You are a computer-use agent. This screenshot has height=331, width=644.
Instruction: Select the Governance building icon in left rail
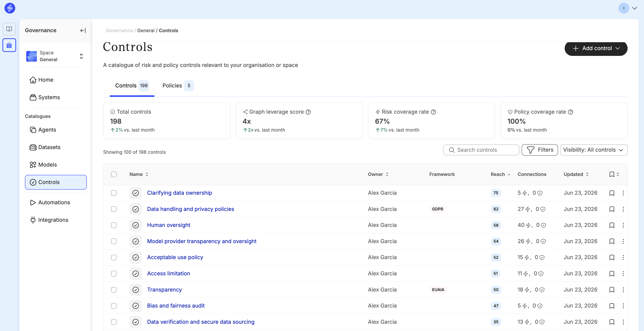point(9,45)
